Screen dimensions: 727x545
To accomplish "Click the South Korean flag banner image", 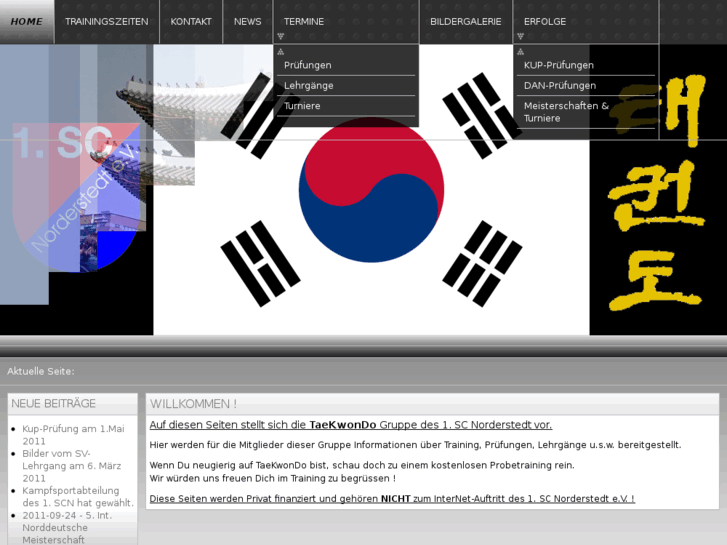I will pos(371,190).
